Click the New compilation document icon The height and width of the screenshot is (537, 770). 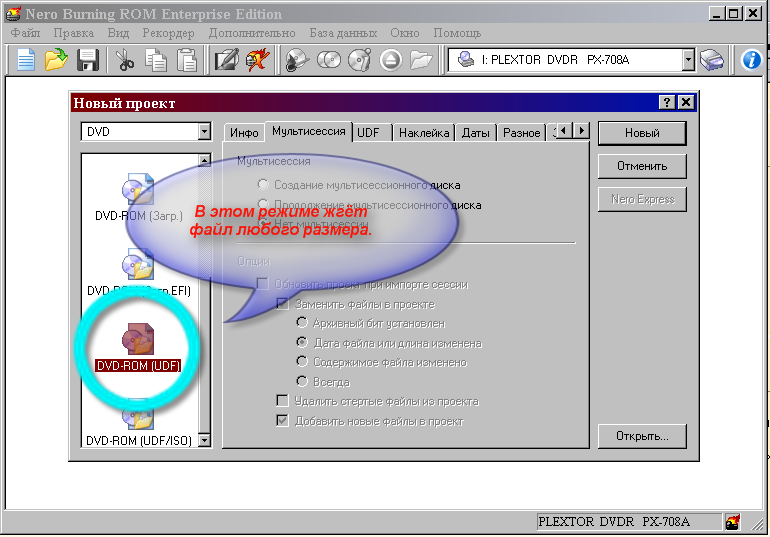[26, 60]
